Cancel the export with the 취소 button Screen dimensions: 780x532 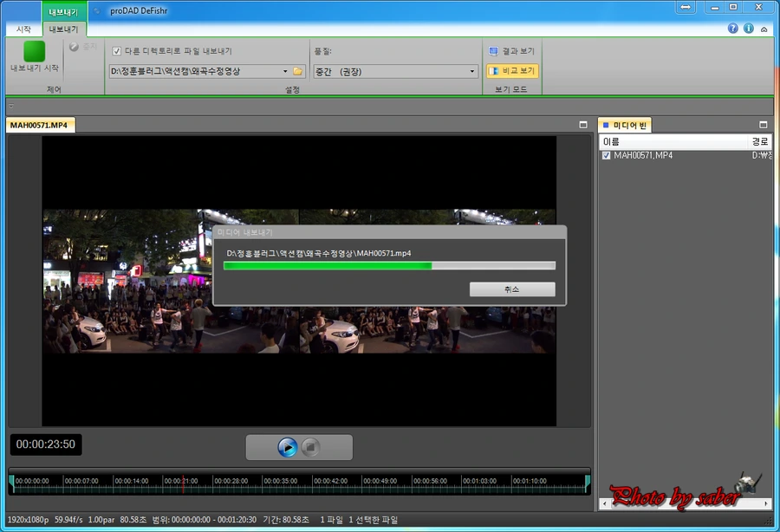tap(512, 289)
